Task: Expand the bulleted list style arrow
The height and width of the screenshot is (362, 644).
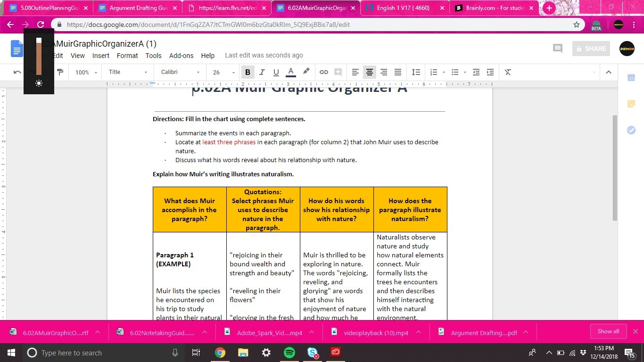Action: (x=465, y=73)
